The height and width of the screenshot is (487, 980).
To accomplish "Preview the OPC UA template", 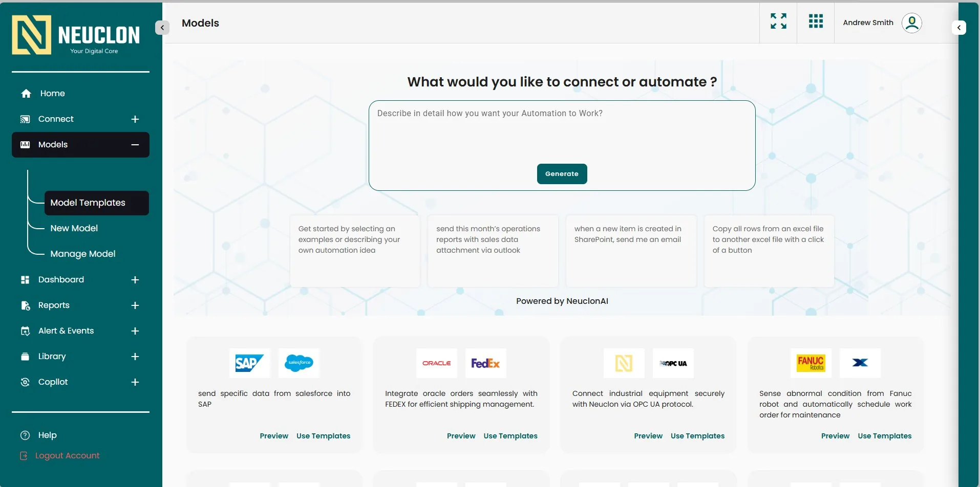I will pos(648,436).
